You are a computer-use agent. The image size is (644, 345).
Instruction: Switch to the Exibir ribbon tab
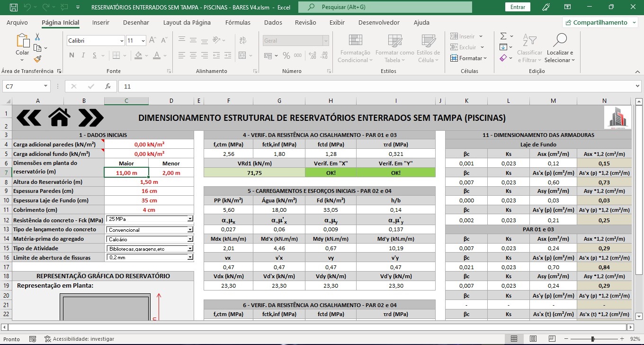(337, 22)
